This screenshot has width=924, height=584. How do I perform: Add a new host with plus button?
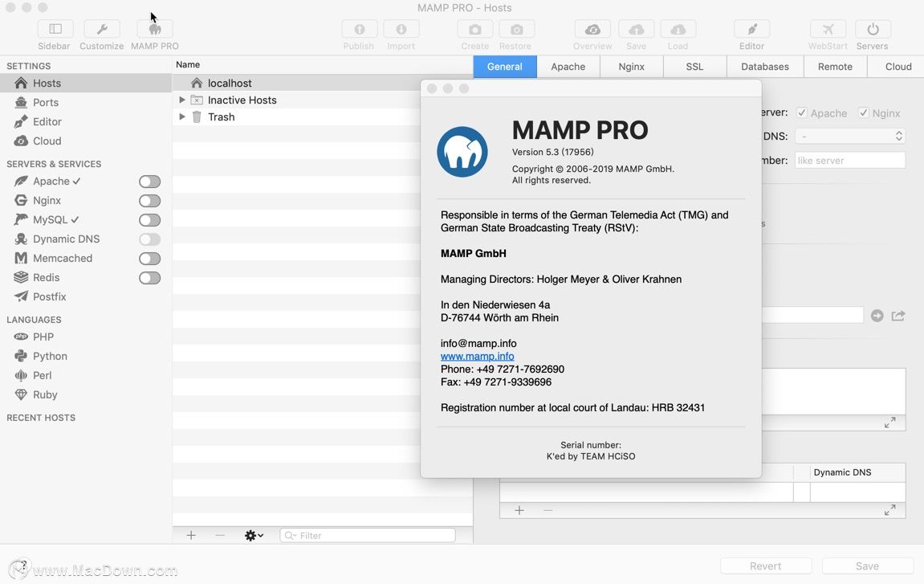click(x=191, y=535)
